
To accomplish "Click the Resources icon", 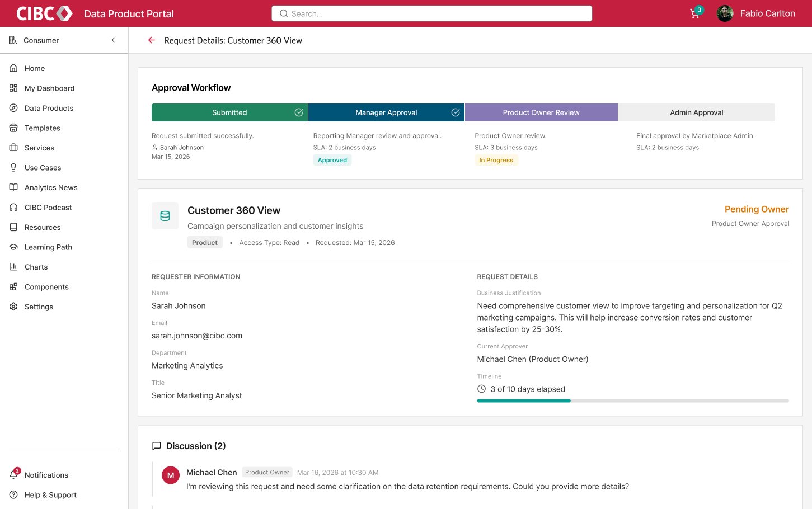I will [x=13, y=227].
